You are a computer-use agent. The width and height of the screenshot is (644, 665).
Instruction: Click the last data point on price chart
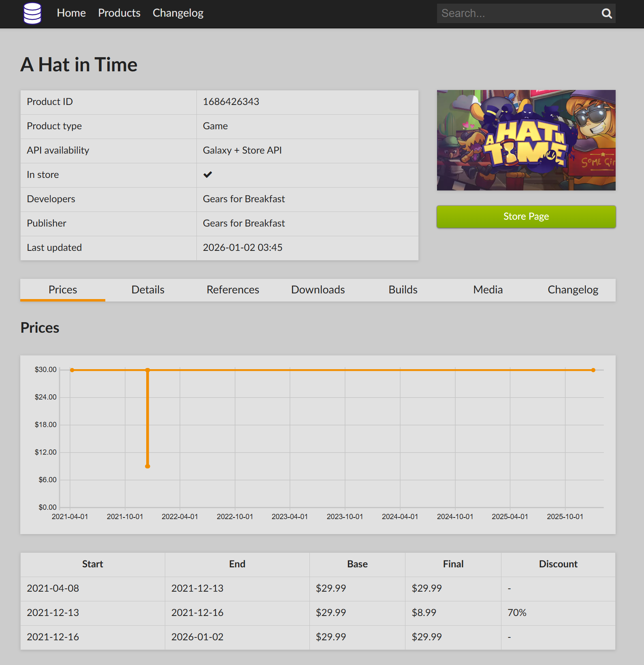pos(593,370)
